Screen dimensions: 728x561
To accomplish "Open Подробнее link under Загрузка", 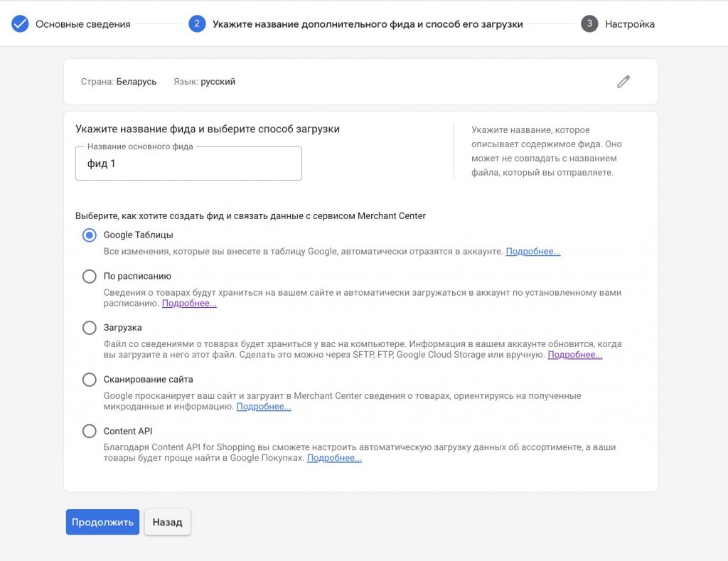I will (574, 355).
